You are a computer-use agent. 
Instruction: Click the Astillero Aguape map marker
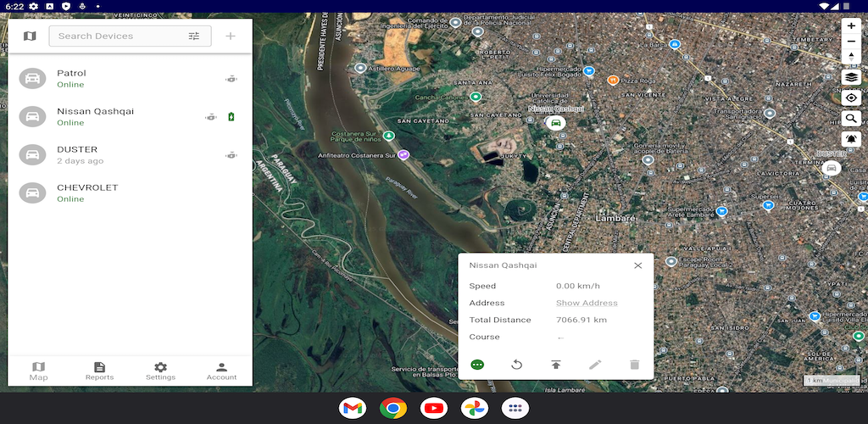click(x=360, y=68)
